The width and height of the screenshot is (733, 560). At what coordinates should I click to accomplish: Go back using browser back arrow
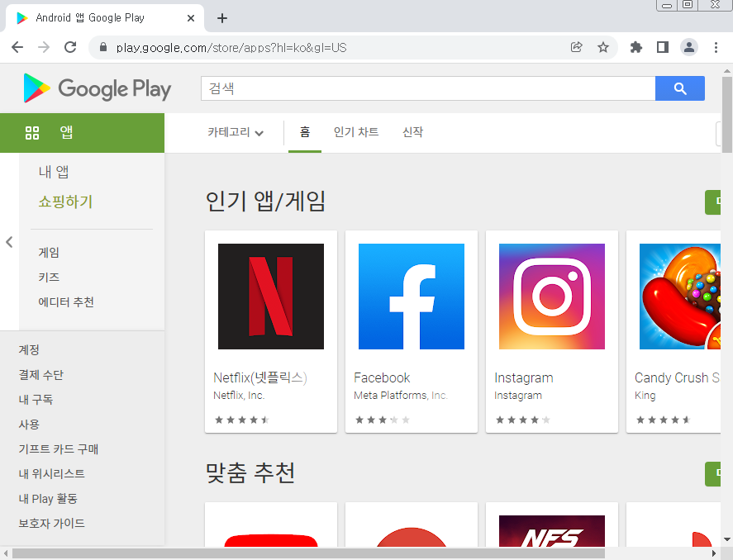[17, 47]
